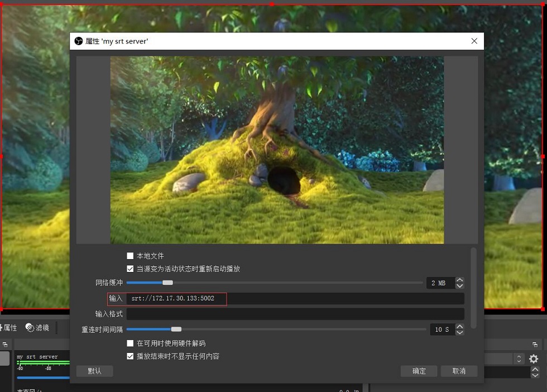
Task: Close the 'my srt server' properties dialog
Action: pyautogui.click(x=474, y=41)
